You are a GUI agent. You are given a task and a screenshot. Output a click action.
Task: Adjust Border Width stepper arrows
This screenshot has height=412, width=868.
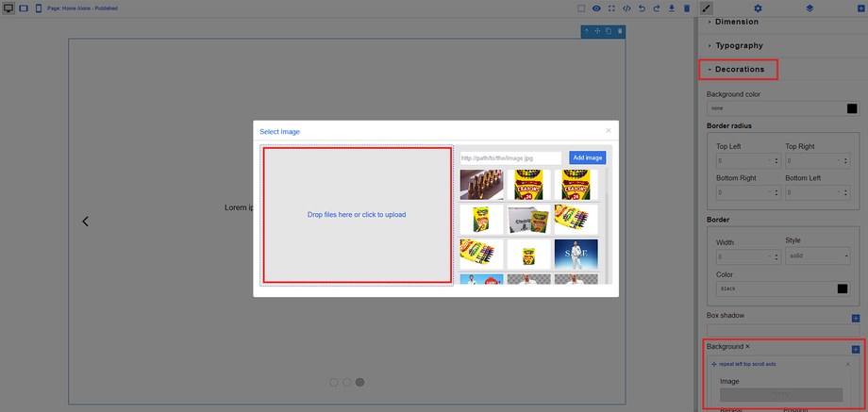click(776, 256)
